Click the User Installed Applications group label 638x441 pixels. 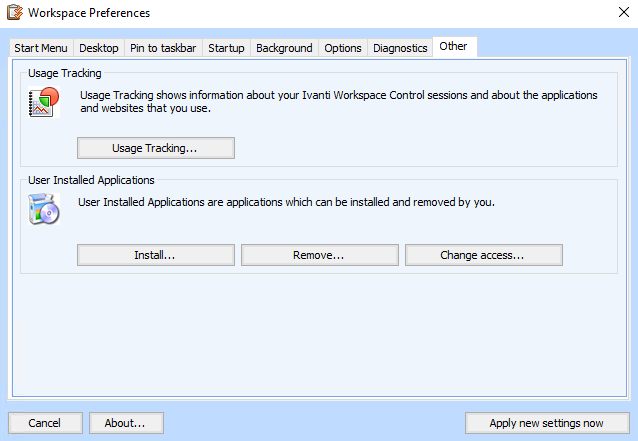click(x=91, y=180)
